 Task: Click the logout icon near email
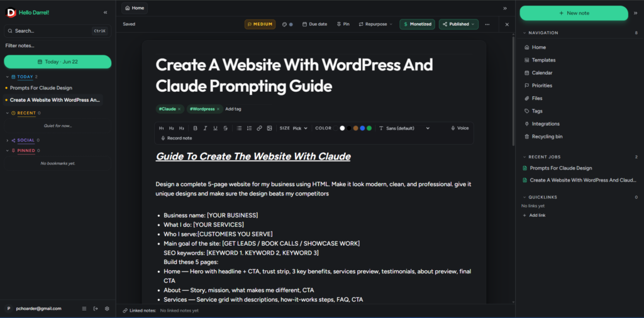pos(96,309)
